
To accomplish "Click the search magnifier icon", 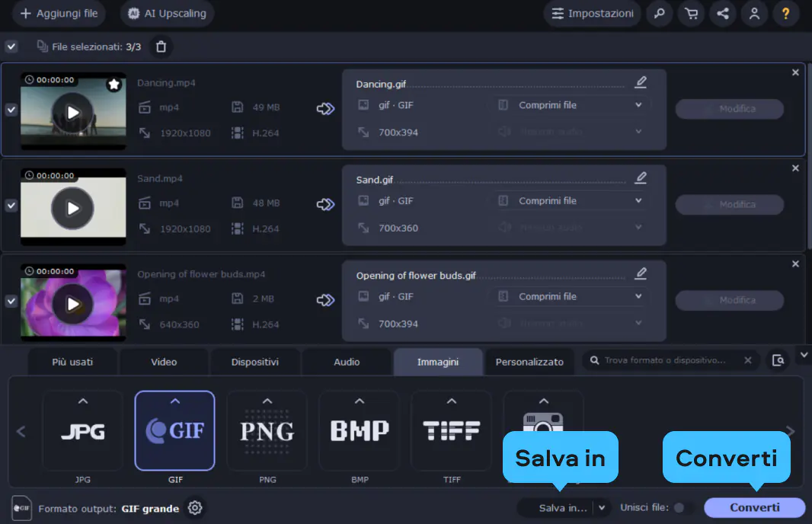I will (x=660, y=14).
